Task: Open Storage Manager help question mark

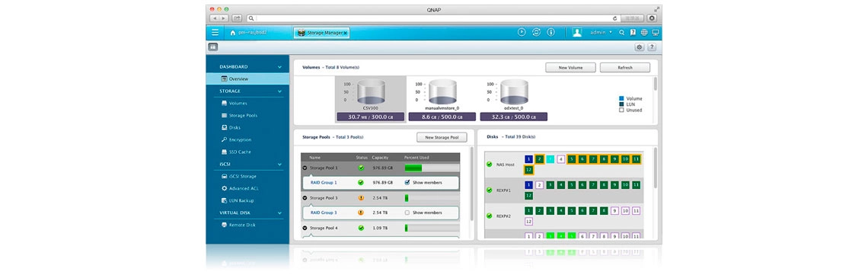Action: click(652, 47)
